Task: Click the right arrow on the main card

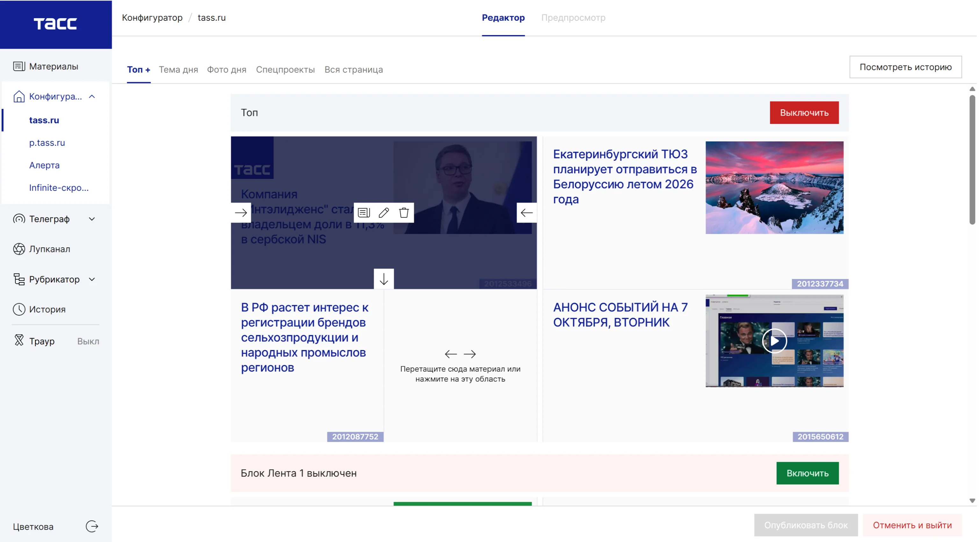Action: click(x=241, y=213)
